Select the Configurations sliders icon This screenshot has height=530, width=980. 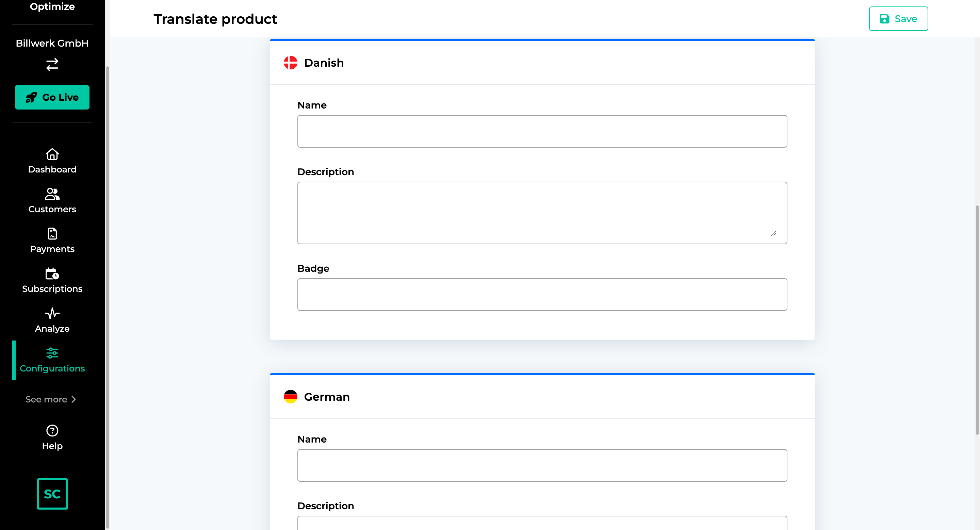[52, 353]
